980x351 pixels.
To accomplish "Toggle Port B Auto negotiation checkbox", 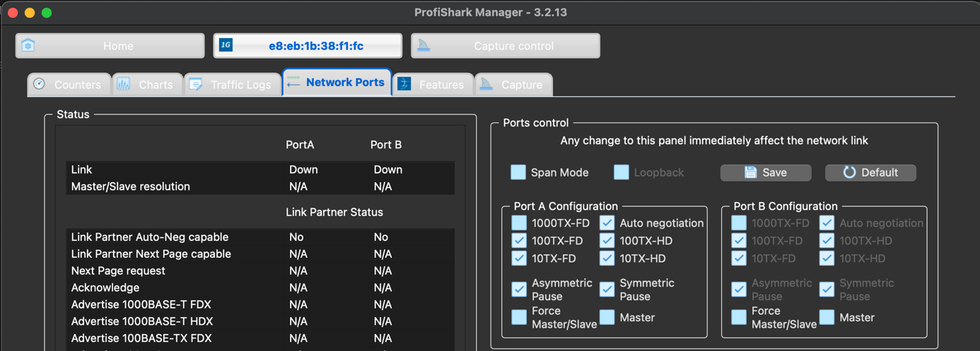I will (x=827, y=223).
